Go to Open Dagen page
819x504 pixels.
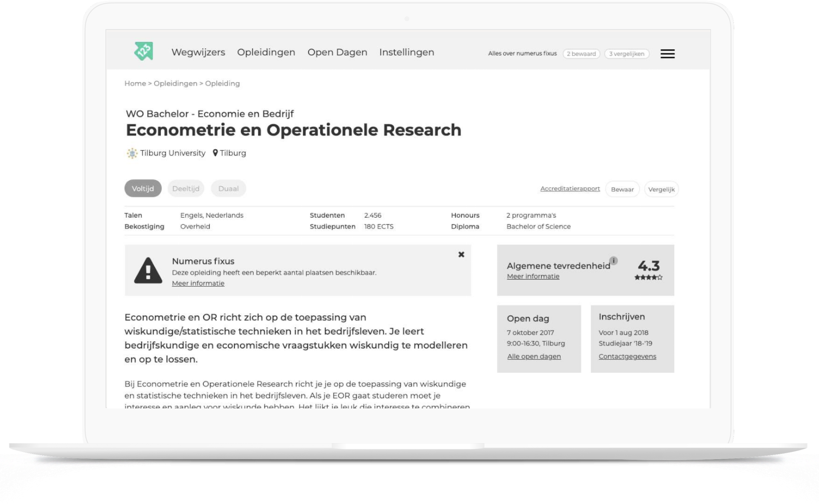[x=337, y=52]
